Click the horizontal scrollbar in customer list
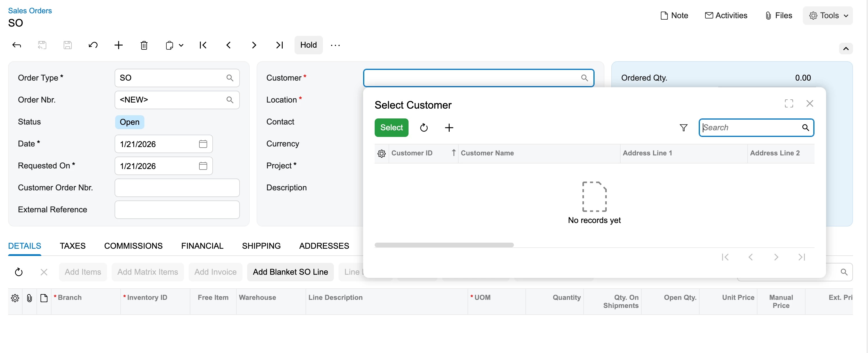The height and width of the screenshot is (353, 868). pyautogui.click(x=444, y=245)
